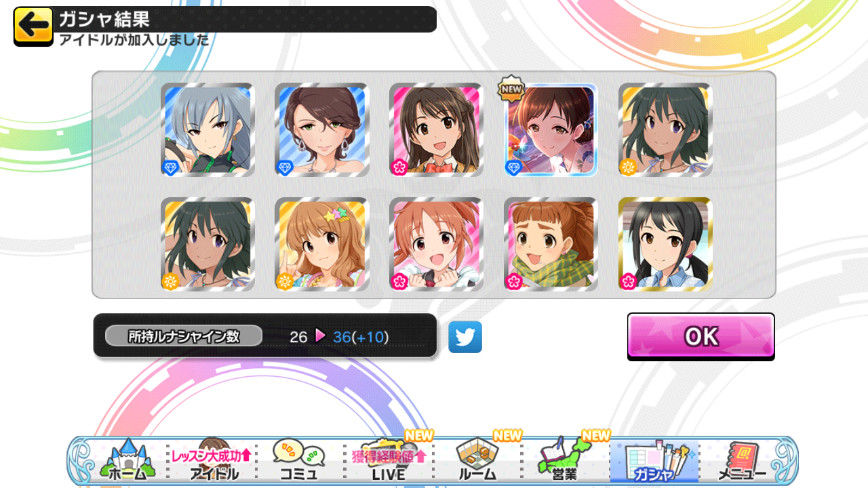Open the ホーム castle icon
Viewport: 868px width, 488px height.
126,460
